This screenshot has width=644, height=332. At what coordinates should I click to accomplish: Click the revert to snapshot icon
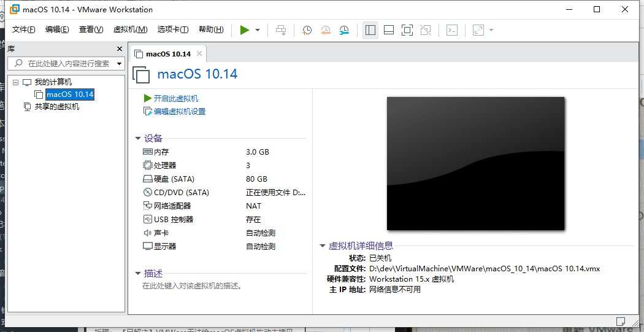(326, 30)
